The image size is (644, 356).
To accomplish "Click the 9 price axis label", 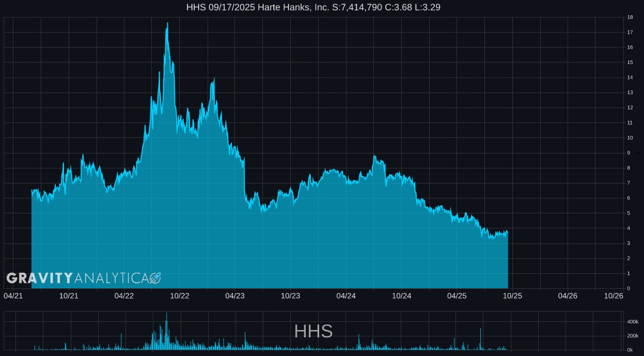I will 629,153.
